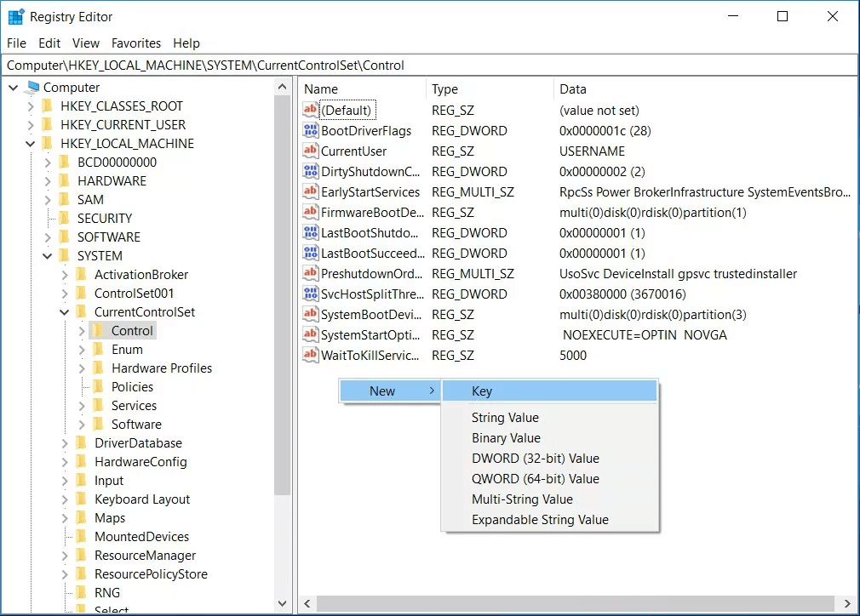Click the binary icon next to SvcHostSplitThreshold
The width and height of the screenshot is (860, 616).
[x=311, y=294]
